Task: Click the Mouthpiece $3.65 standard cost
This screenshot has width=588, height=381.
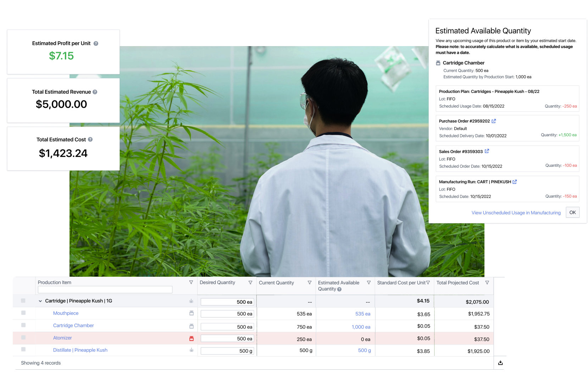Action: point(424,314)
